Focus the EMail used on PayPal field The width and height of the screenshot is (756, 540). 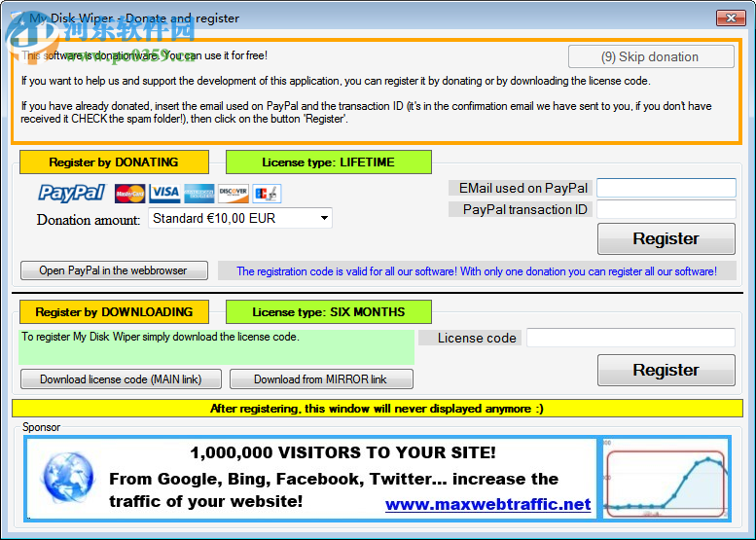tap(666, 188)
